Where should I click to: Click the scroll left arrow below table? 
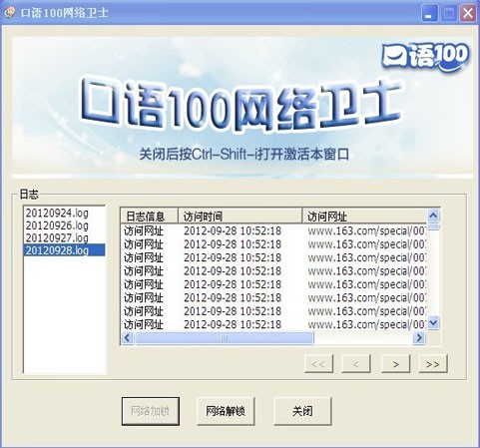(128, 338)
